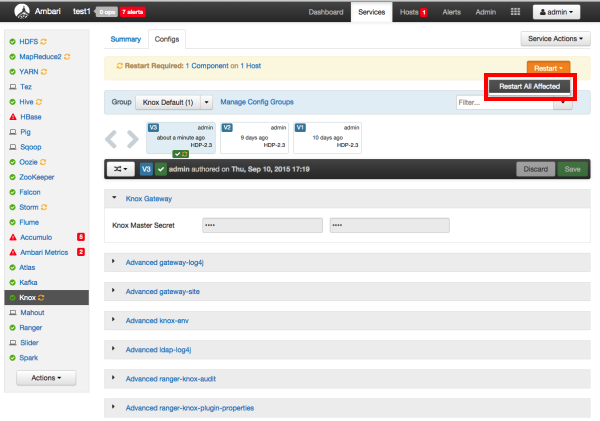Click the MapReduce2 restart-required icon
Screen dimensions: 600x421
[67, 57]
